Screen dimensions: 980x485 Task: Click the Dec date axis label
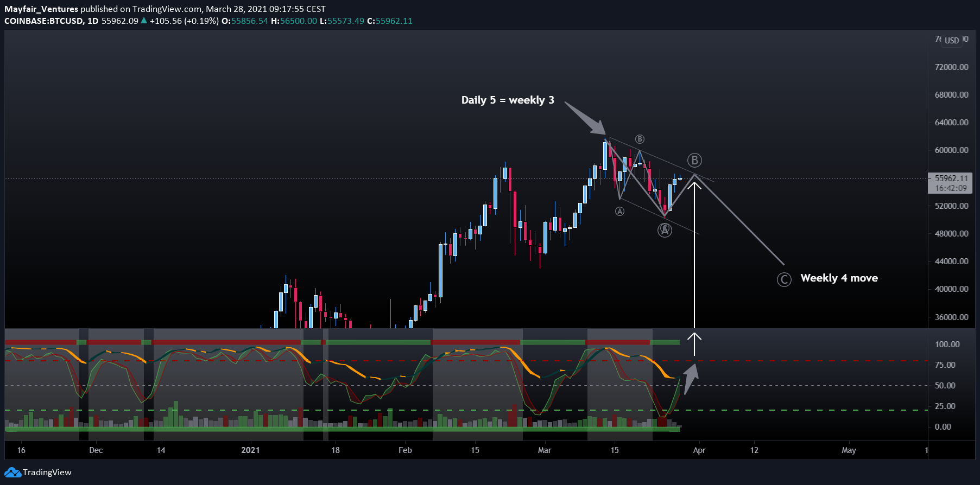96,450
